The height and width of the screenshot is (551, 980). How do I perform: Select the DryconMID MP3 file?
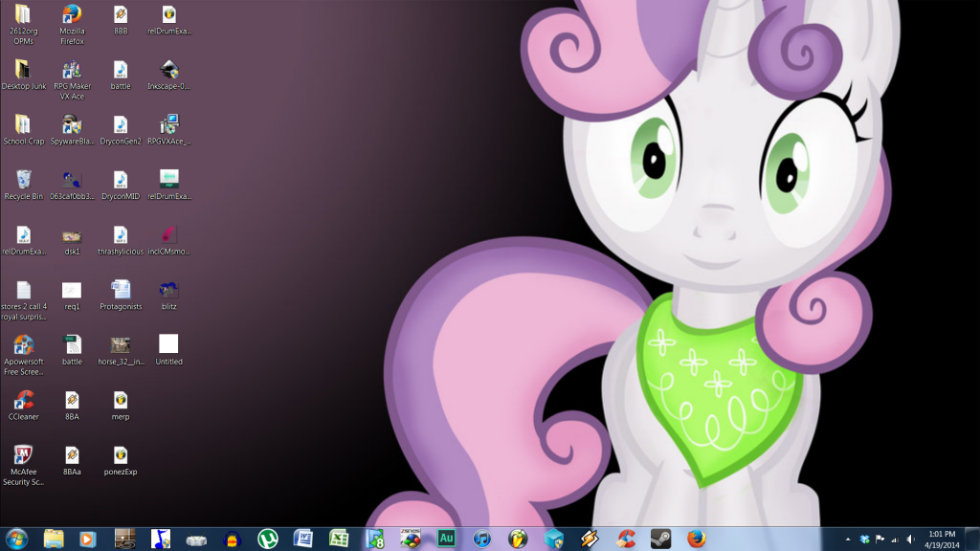point(121,185)
